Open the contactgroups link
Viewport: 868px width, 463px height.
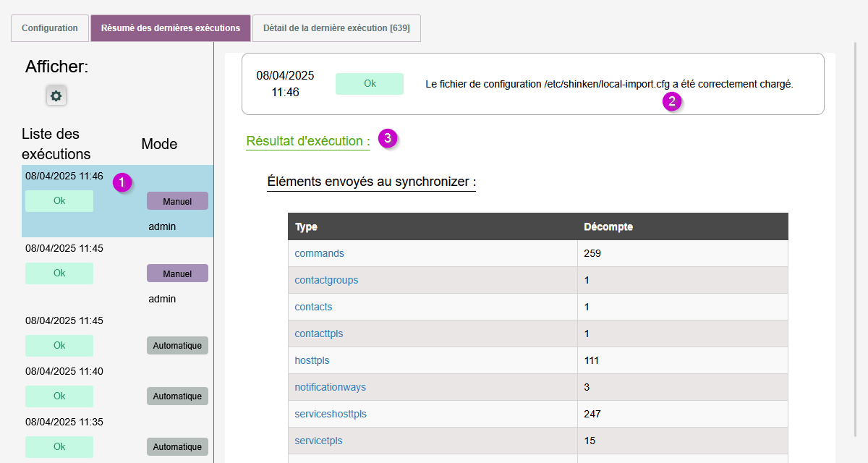[x=326, y=280]
